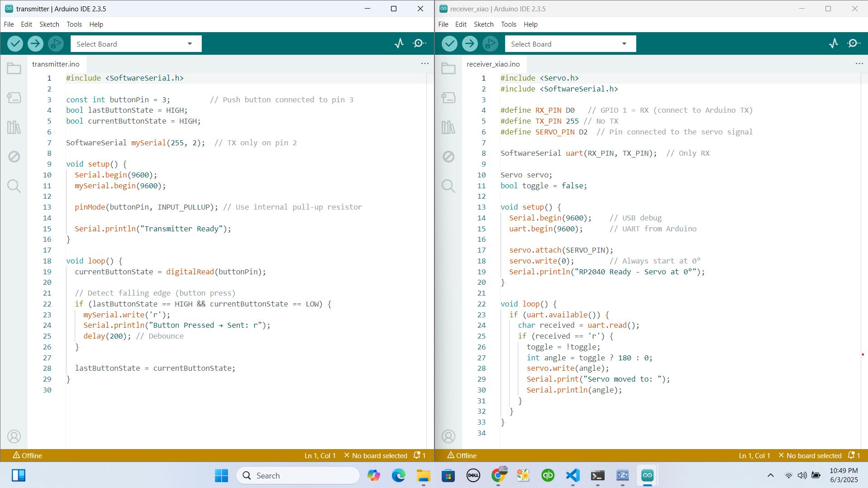The width and height of the screenshot is (868, 488).
Task: Open Edit menu in transmitter window
Action: [x=26, y=24]
